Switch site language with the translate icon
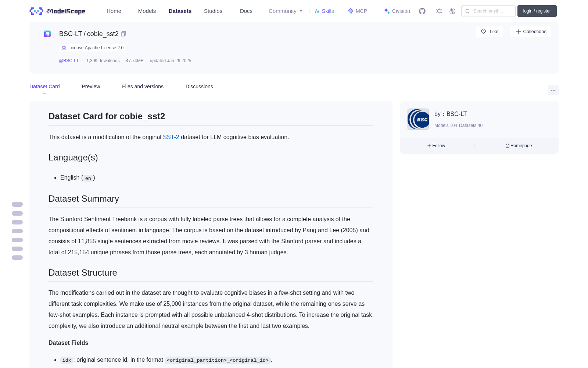This screenshot has width=588, height=368. tap(453, 11)
